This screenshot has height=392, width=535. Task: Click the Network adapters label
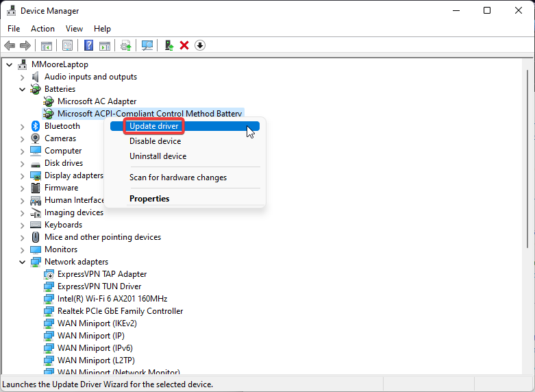77,262
